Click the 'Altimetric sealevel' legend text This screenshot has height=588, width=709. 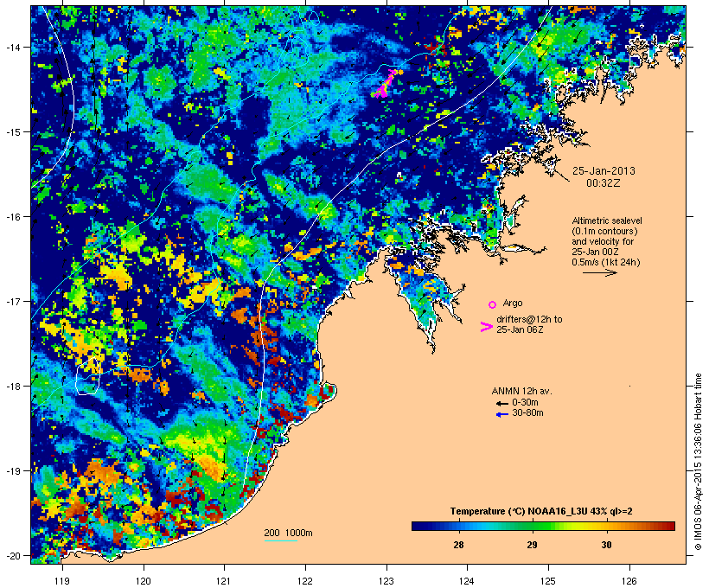click(607, 220)
